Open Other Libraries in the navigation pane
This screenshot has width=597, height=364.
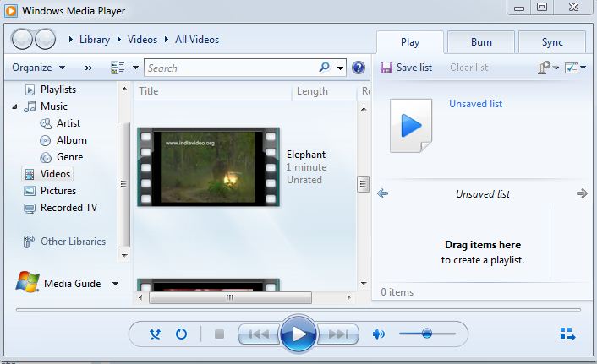tap(73, 242)
